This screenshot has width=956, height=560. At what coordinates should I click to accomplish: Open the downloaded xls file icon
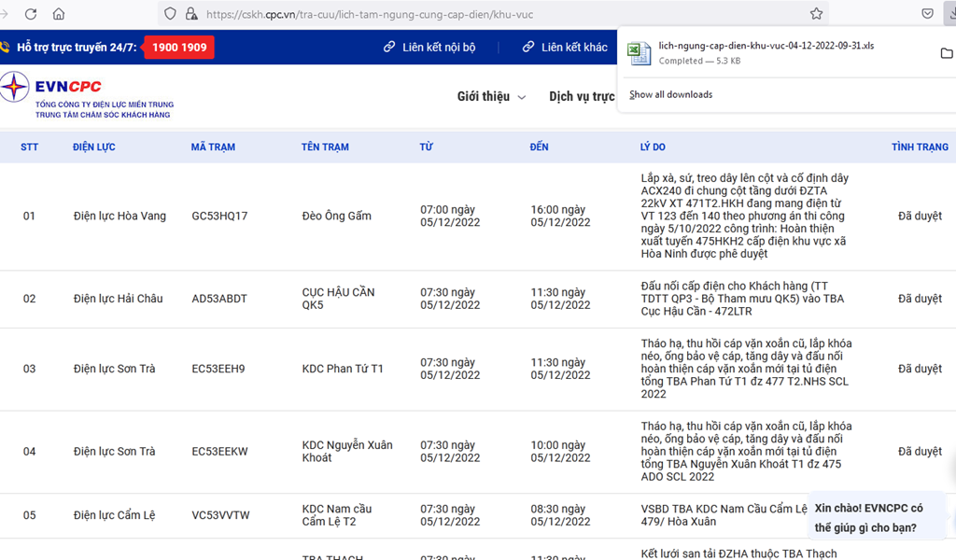coord(639,53)
